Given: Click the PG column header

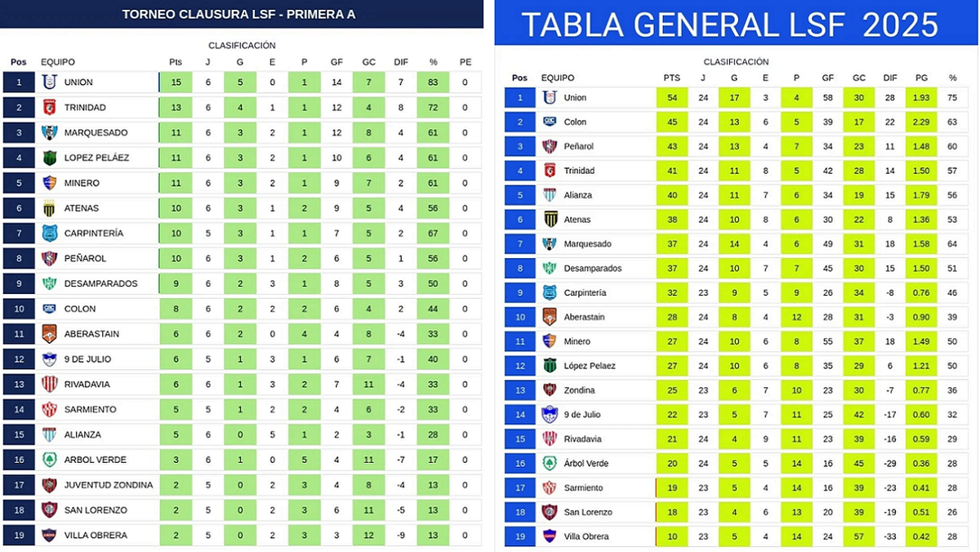Looking at the screenshot, I should tap(921, 78).
